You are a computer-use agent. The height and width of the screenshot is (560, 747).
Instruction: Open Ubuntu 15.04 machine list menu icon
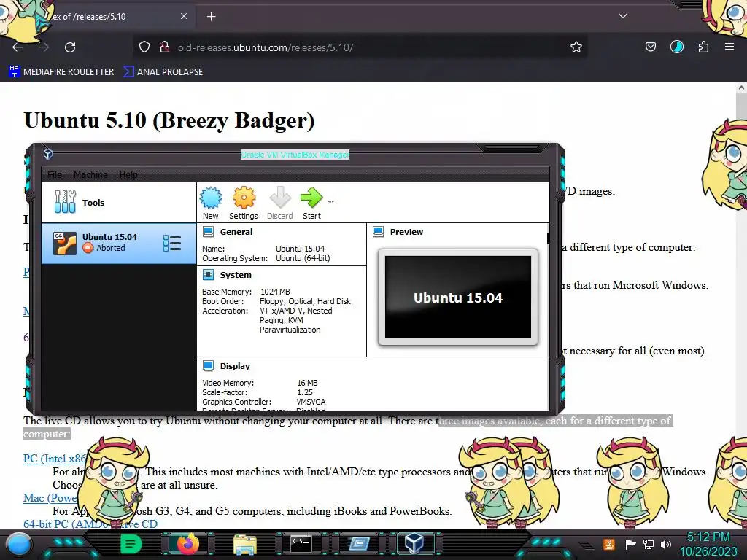click(172, 243)
